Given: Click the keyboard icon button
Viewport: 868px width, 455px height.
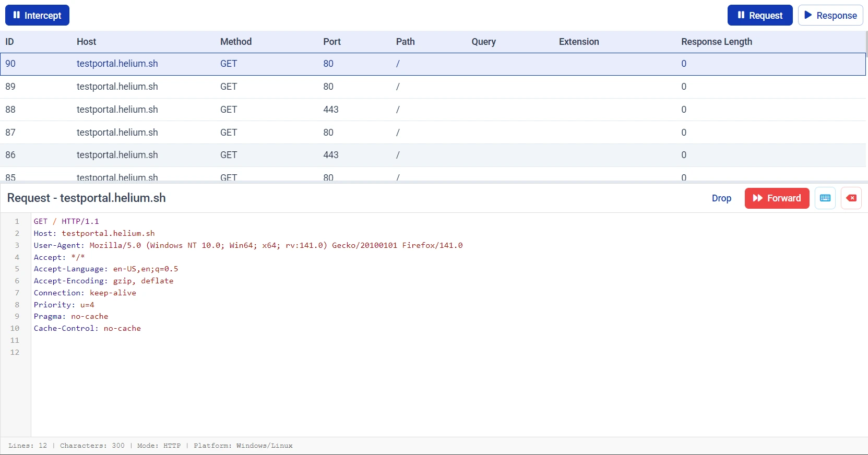Looking at the screenshot, I should coord(825,198).
